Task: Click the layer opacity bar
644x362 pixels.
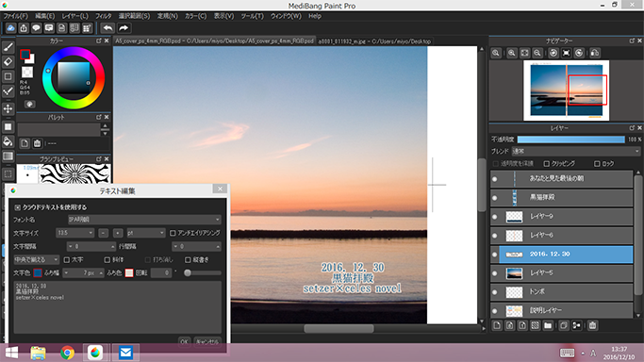Action: tap(570, 140)
